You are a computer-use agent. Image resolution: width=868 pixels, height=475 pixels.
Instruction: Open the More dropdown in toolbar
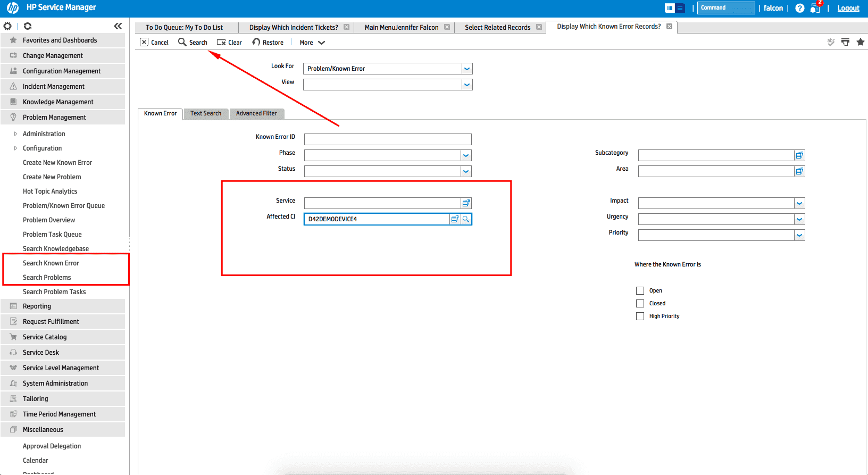pyautogui.click(x=312, y=43)
